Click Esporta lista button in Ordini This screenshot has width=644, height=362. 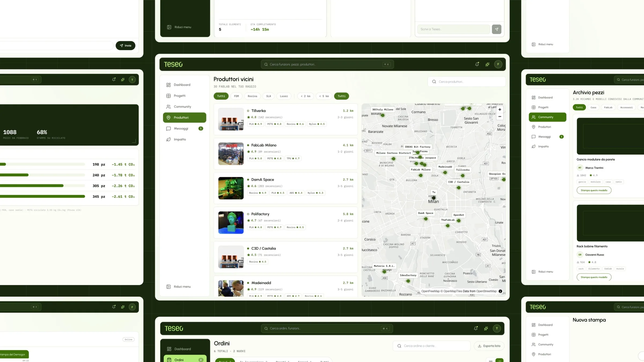click(489, 346)
